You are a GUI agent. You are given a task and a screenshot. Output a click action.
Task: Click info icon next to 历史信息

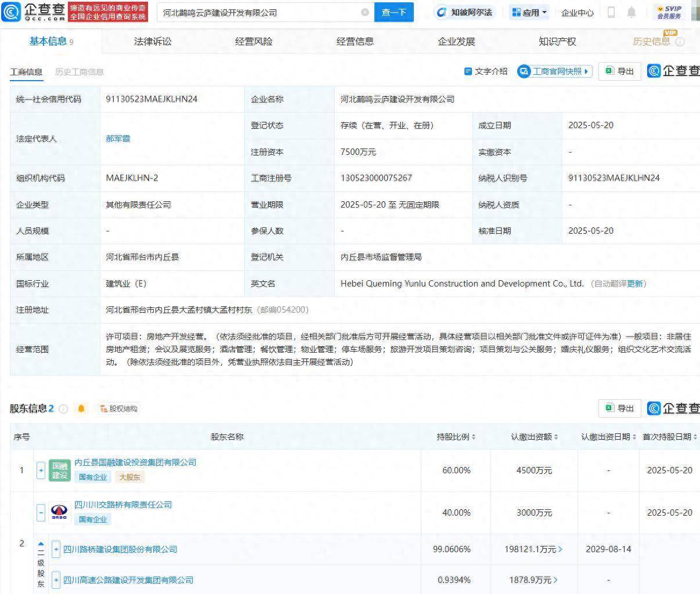(x=680, y=42)
